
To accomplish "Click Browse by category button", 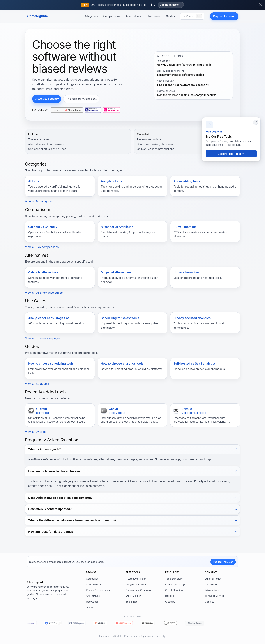I will 47,99.
